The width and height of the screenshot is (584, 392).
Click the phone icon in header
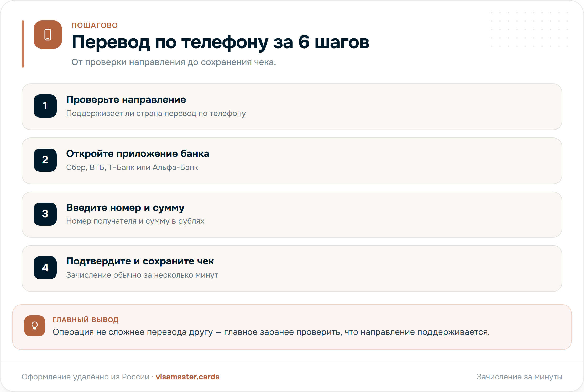48,35
